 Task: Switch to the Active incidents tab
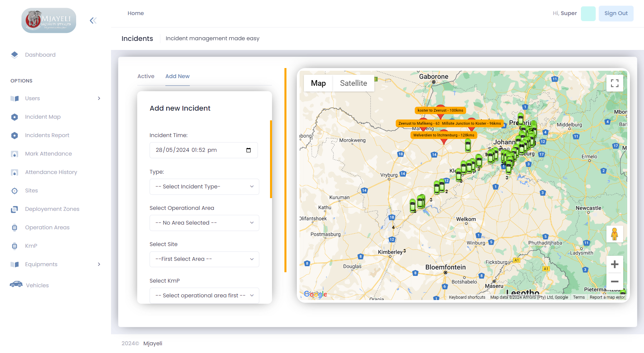(x=146, y=76)
